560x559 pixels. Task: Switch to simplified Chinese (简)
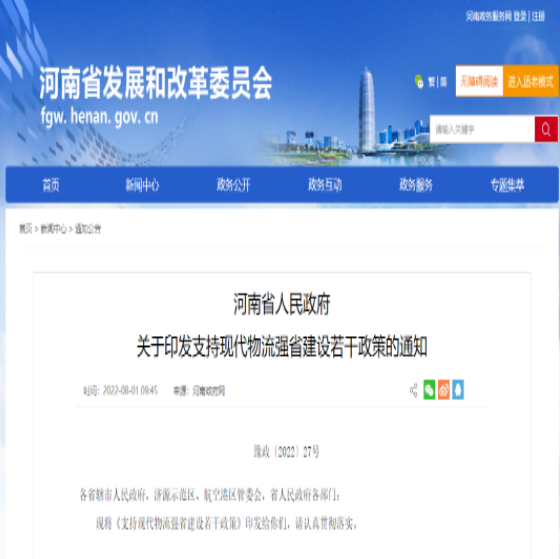(444, 82)
